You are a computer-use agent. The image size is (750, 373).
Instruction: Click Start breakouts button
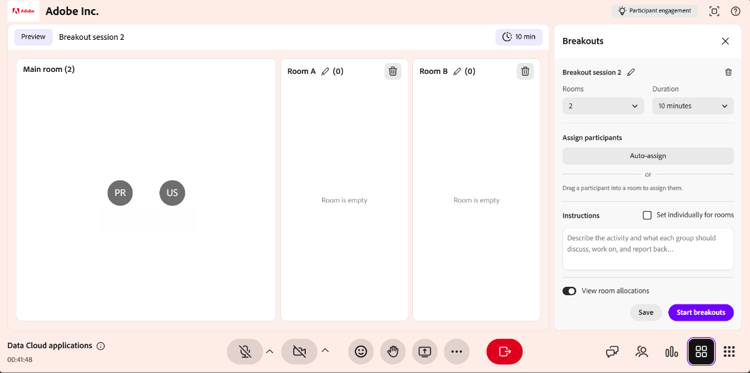(701, 313)
